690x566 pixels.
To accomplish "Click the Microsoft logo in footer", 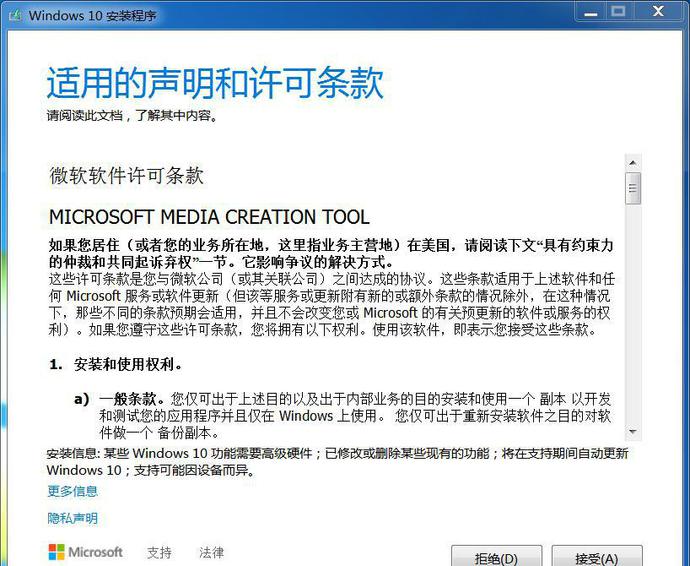I will pos(86,552).
